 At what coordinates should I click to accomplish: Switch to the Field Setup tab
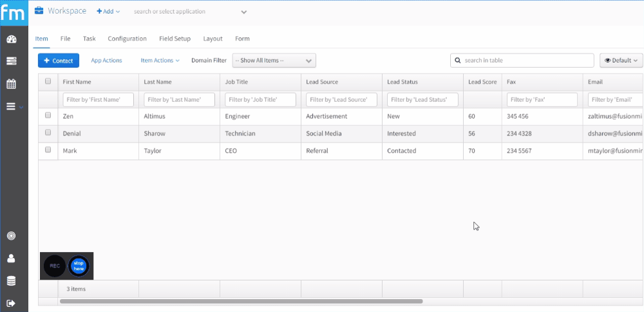point(175,39)
